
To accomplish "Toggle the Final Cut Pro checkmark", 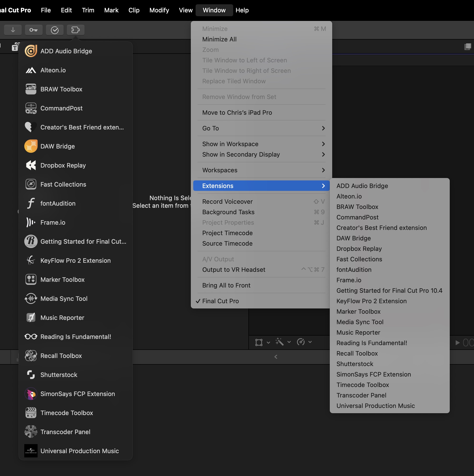I will 221,300.
